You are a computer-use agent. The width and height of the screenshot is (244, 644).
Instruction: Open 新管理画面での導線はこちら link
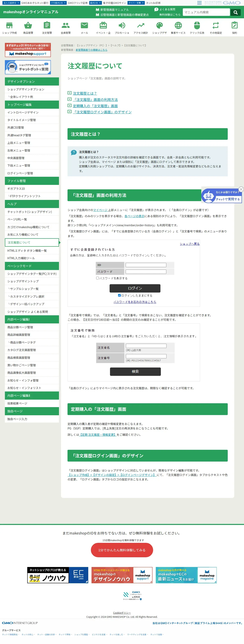(91, 50)
